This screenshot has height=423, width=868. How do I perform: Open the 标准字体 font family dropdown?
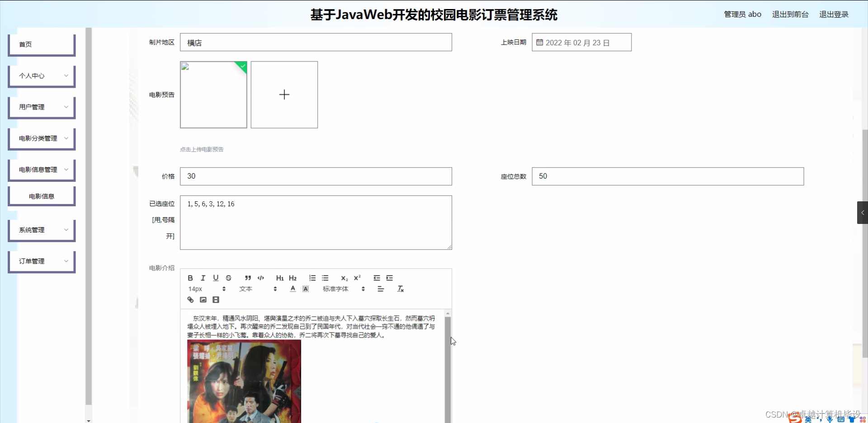(x=336, y=289)
